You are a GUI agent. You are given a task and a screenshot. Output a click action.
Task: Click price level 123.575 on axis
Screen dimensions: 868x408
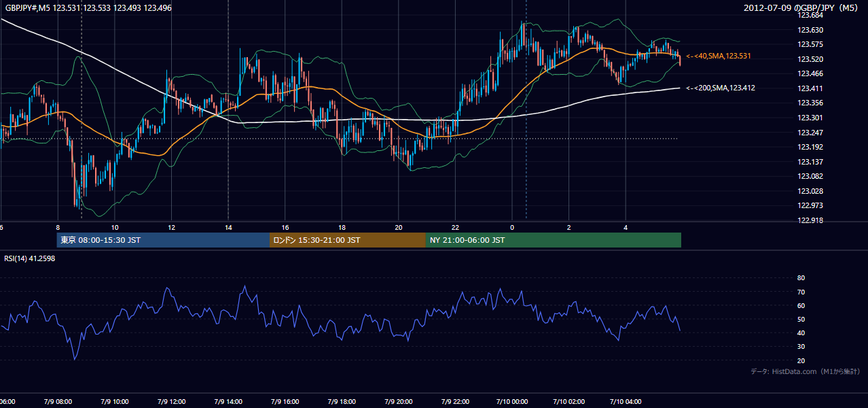(810, 44)
